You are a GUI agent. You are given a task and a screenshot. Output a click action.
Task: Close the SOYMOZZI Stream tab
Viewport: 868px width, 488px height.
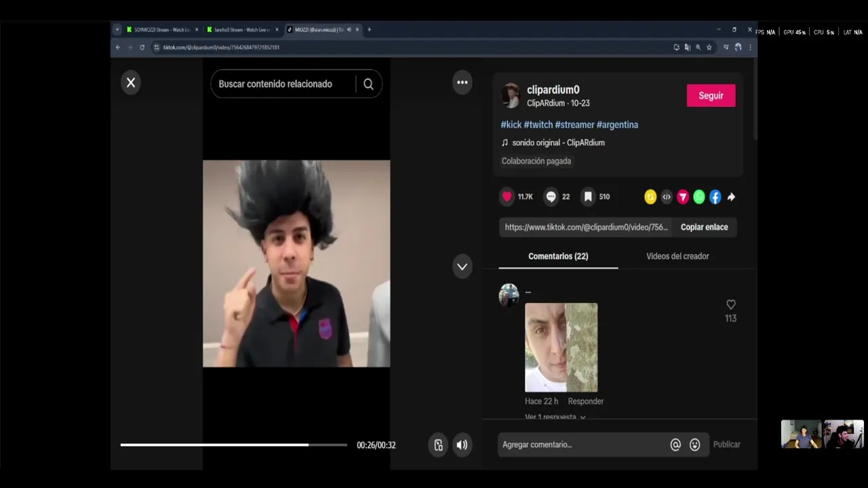pos(197,30)
